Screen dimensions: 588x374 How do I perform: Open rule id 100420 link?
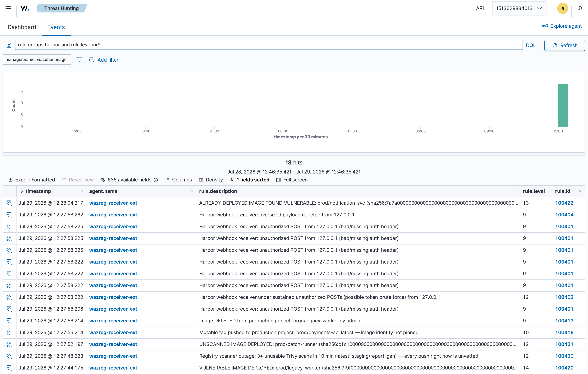click(564, 368)
